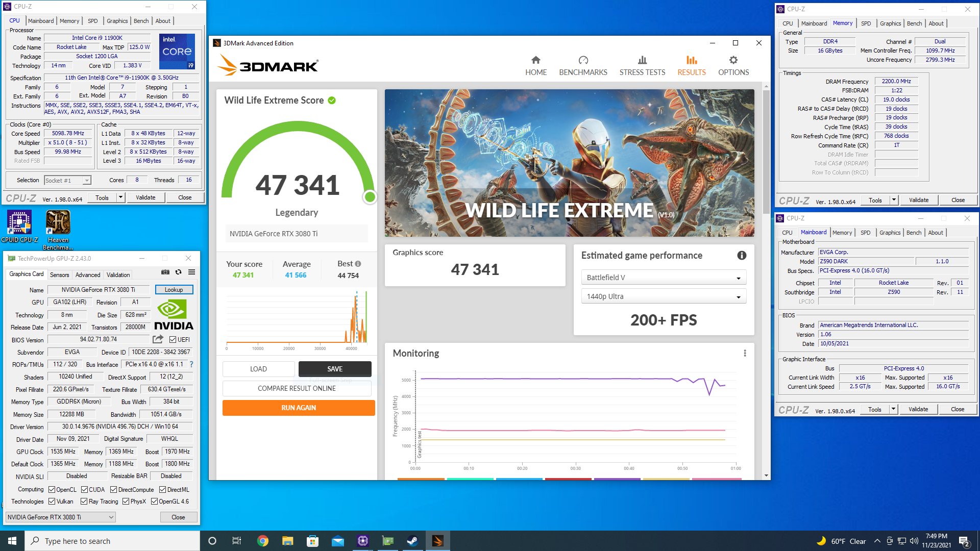Open Socket #1 selection dropdown in CPU-Z
This screenshot has width=980, height=551.
pyautogui.click(x=67, y=180)
